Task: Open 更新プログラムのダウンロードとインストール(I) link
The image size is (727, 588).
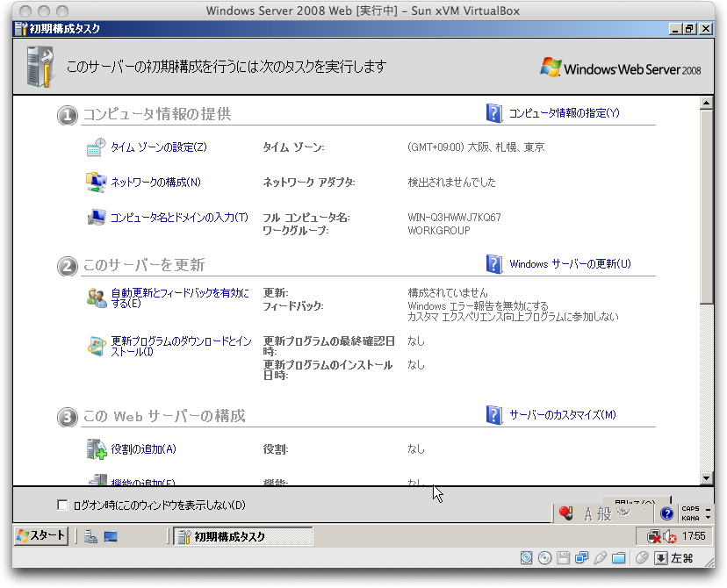Action: [x=181, y=346]
